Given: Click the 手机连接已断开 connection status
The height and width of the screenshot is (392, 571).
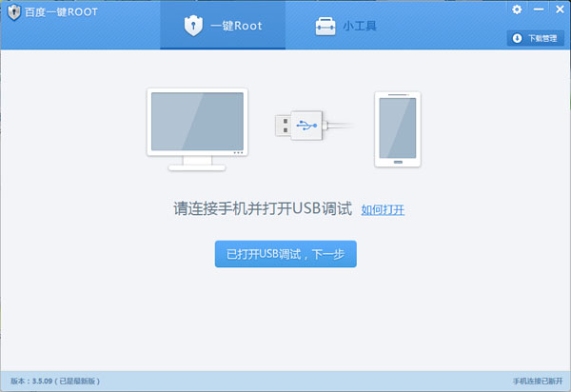Looking at the screenshot, I should pos(537,381).
